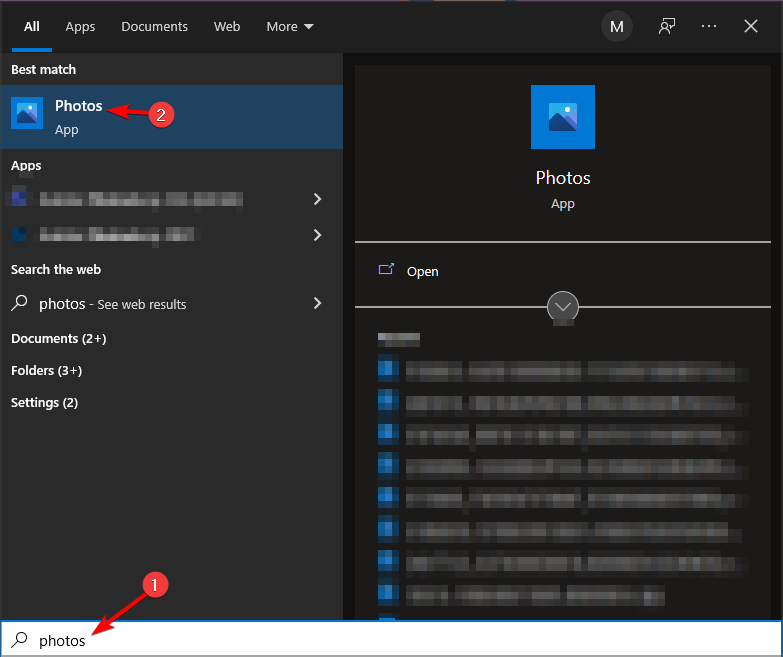The height and width of the screenshot is (657, 783).
Task: Click photos - See web results
Action: [112, 304]
